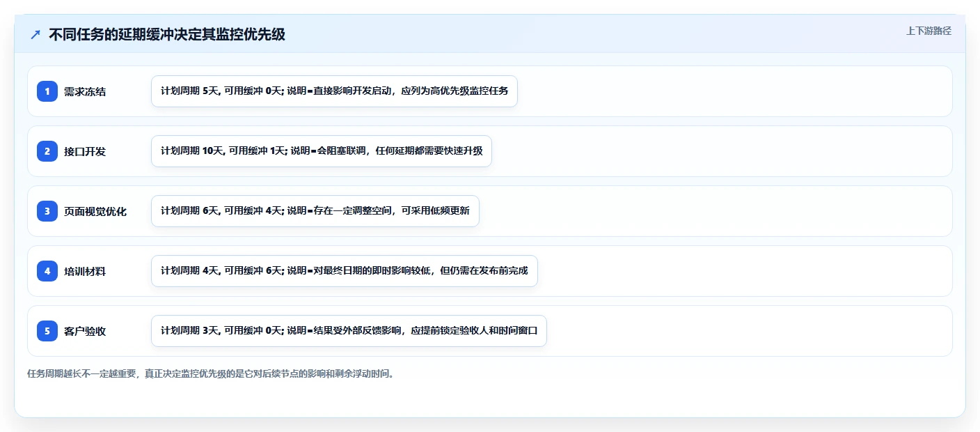Select the 接口开发 task label
980x432 pixels.
coord(85,151)
